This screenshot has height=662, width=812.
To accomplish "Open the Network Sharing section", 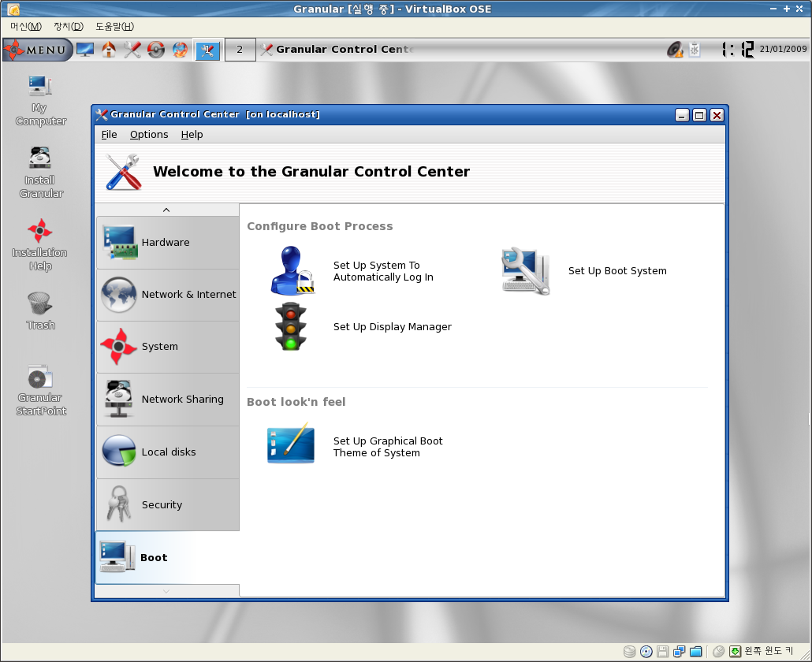I will tap(168, 399).
